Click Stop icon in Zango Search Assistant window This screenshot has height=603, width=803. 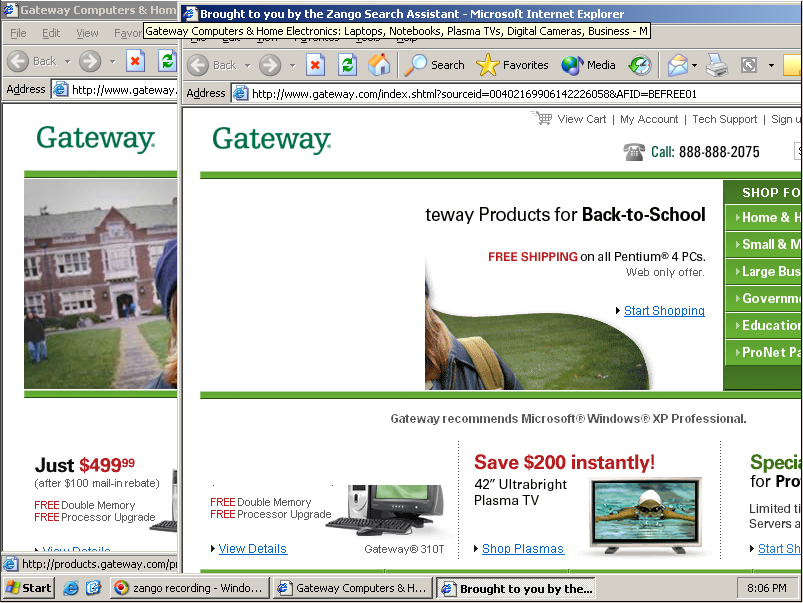315,65
